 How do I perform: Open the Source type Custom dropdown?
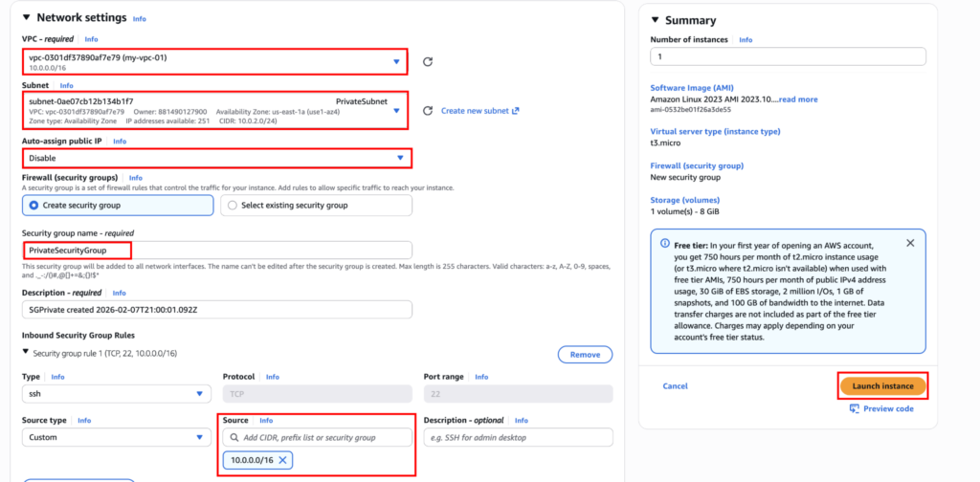click(199, 437)
